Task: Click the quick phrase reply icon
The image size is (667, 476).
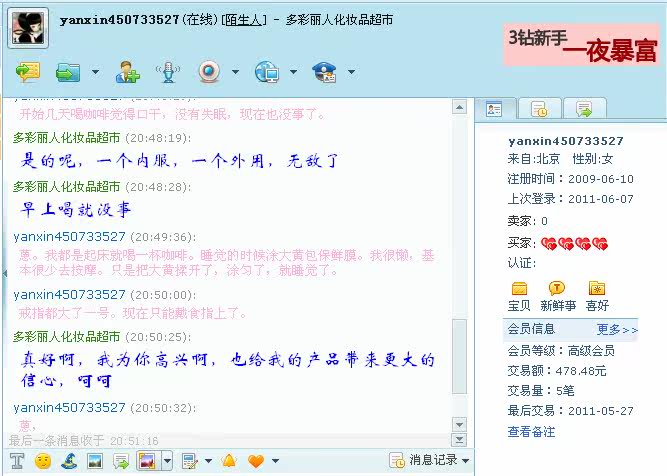Action: pyautogui.click(x=121, y=461)
